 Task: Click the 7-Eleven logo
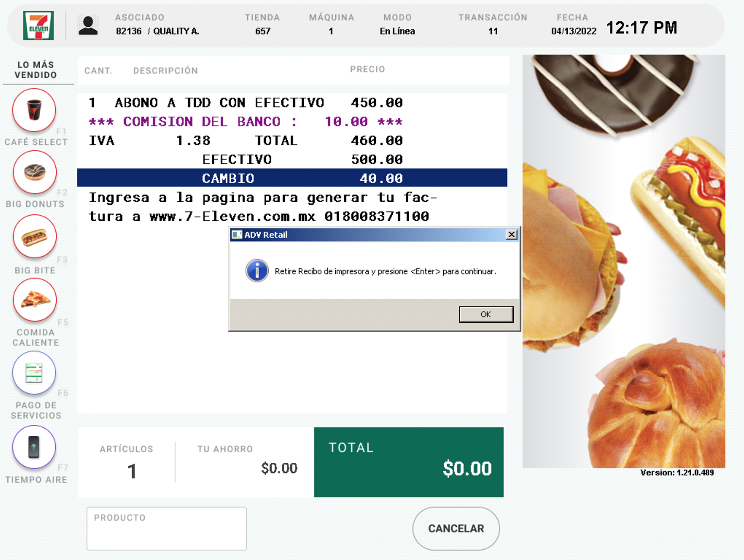pyautogui.click(x=38, y=25)
